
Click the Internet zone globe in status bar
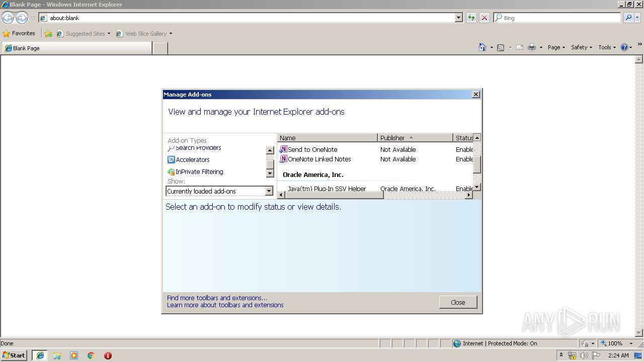[x=457, y=343]
